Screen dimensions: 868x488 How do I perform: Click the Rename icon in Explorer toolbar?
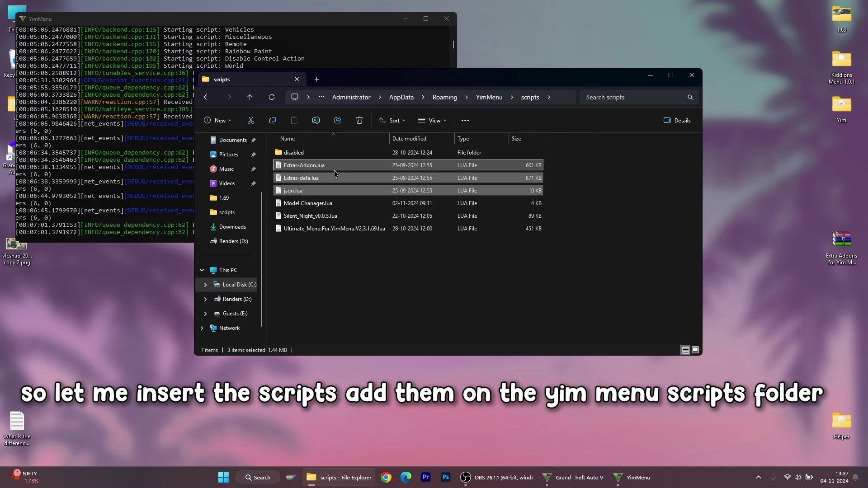point(316,121)
